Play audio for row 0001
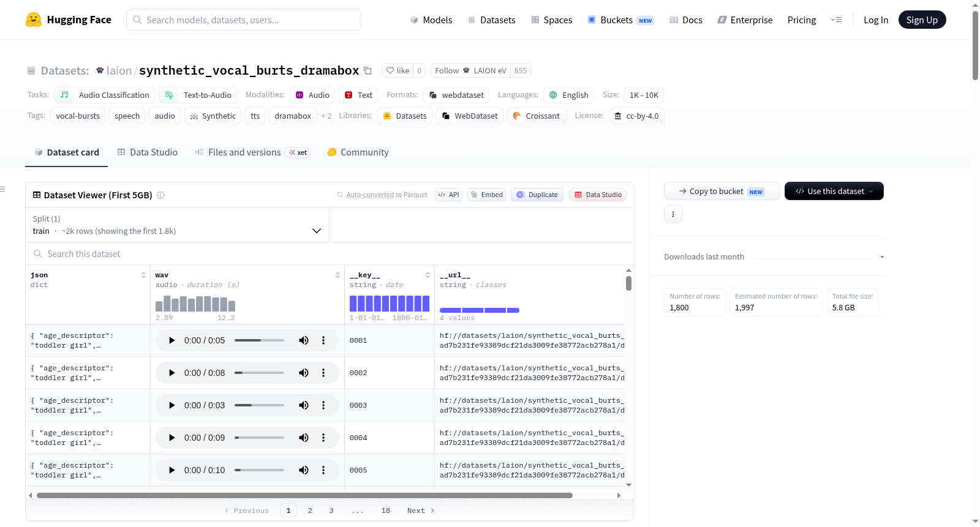The height and width of the screenshot is (527, 980). click(x=171, y=340)
